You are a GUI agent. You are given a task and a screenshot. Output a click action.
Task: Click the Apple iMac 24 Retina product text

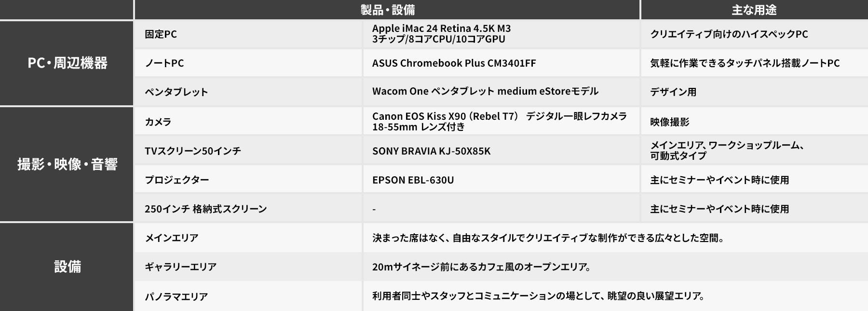(441, 34)
